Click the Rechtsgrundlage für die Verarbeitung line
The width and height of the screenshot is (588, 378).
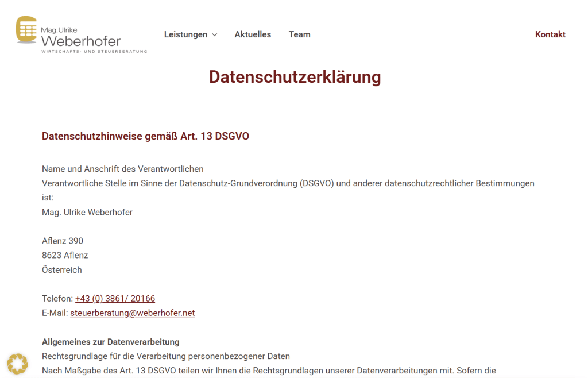coord(166,356)
